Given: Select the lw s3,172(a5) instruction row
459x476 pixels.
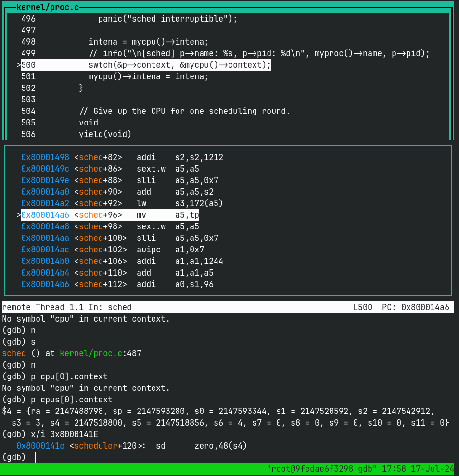Looking at the screenshot, I should point(122,203).
